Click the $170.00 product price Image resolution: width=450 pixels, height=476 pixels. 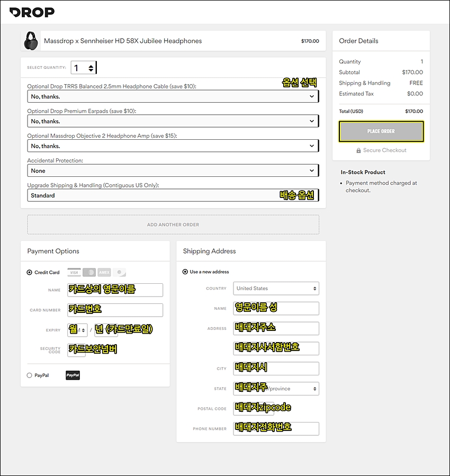click(x=310, y=41)
